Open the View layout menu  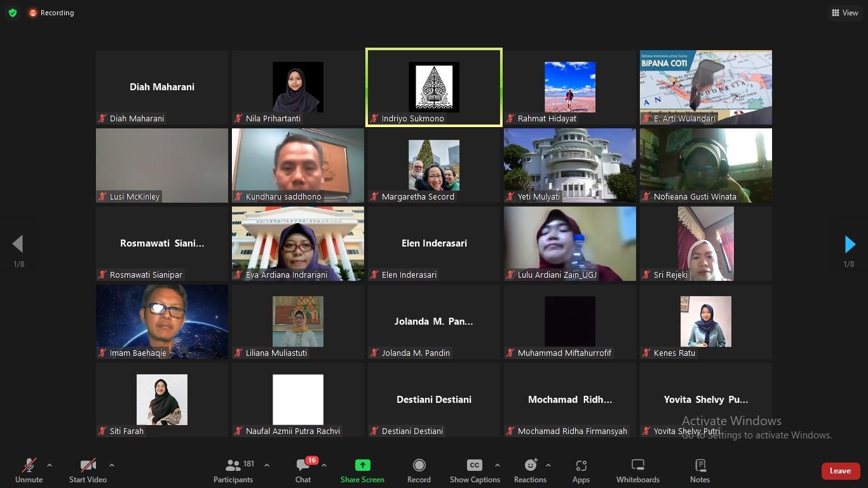click(x=844, y=13)
